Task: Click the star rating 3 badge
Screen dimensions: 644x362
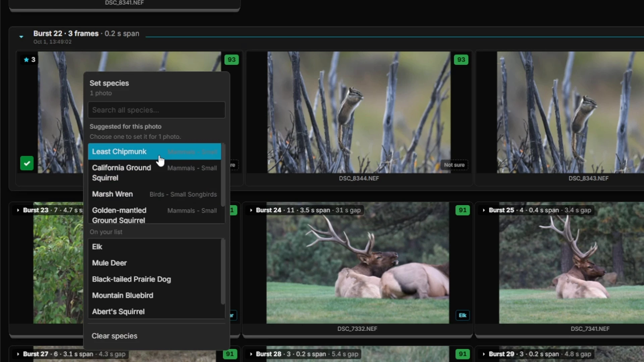Action: [30, 60]
